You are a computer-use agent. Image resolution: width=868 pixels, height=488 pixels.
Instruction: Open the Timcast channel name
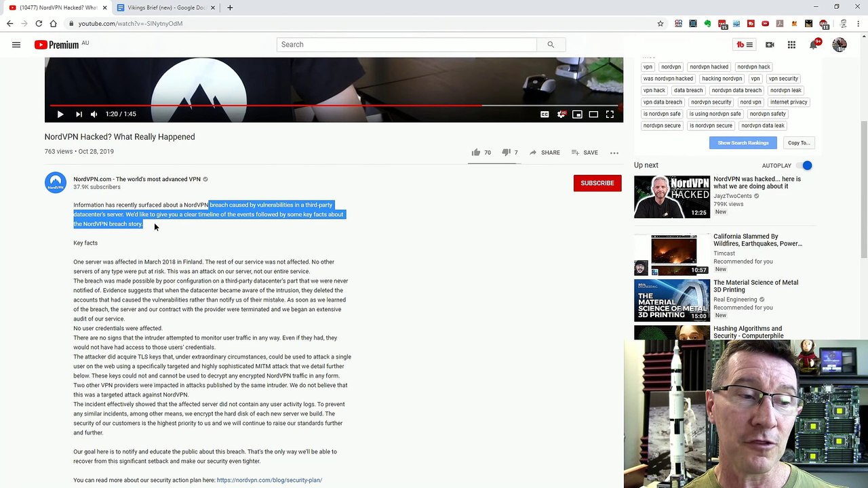[724, 253]
